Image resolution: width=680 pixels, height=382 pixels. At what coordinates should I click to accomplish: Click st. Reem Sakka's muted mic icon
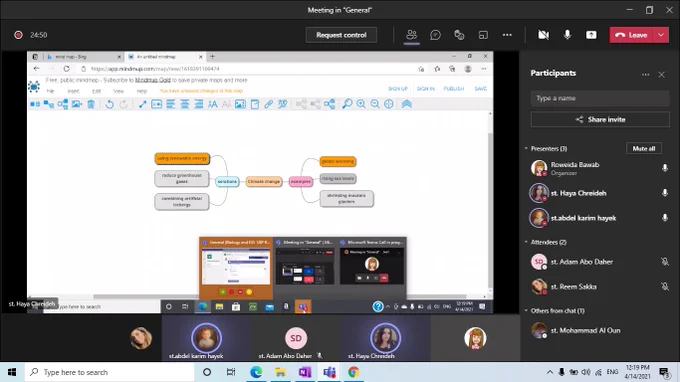tap(665, 286)
